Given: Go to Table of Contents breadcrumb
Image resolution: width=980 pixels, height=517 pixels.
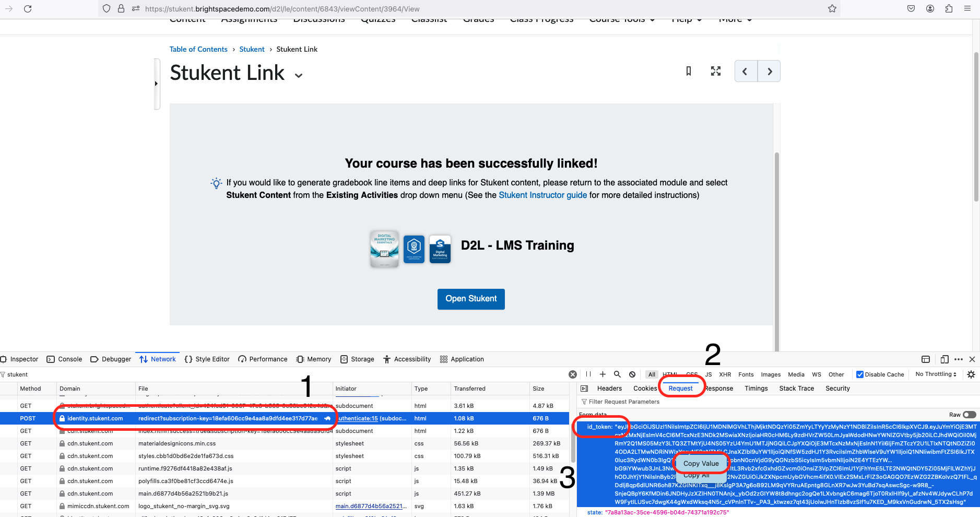Looking at the screenshot, I should click(198, 49).
